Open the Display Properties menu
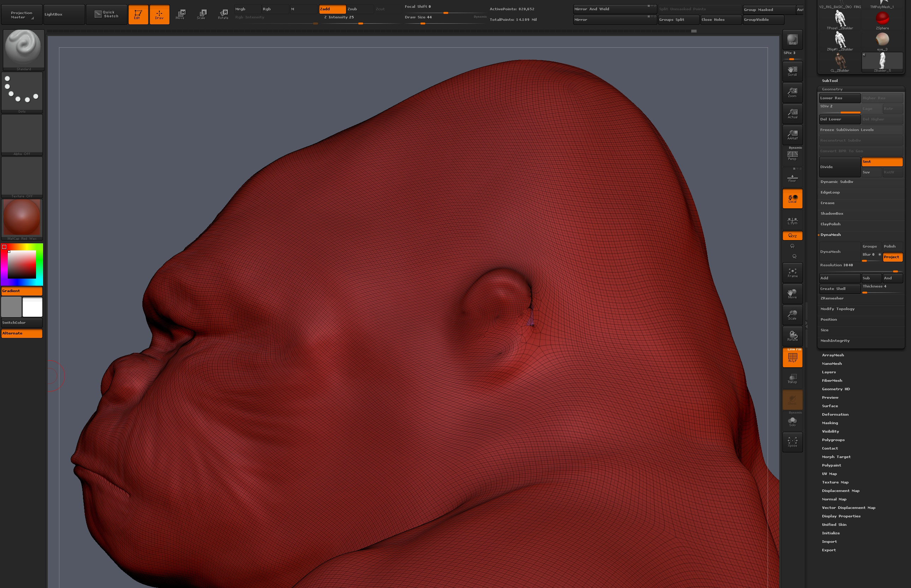Screen dimensions: 911x588 (x=841, y=516)
